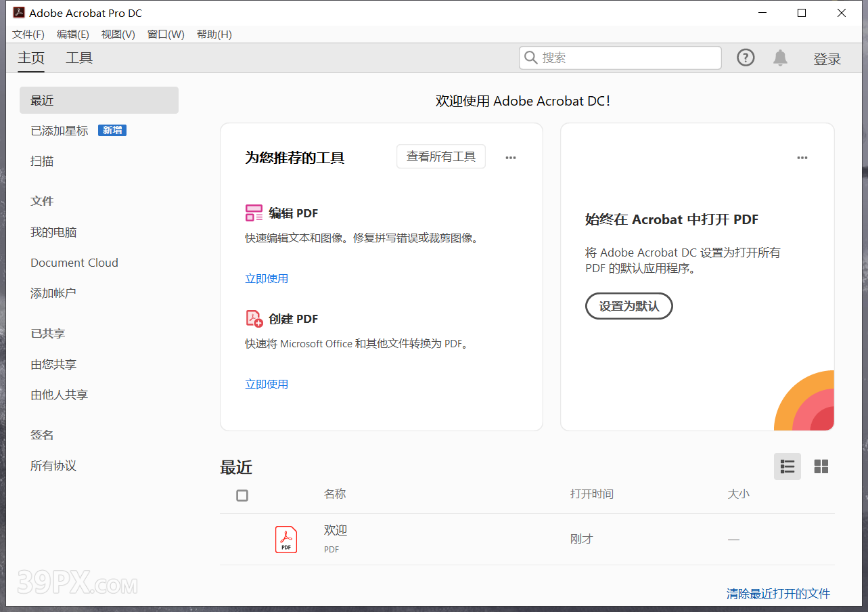Select 扫描 in the sidebar

coord(42,161)
